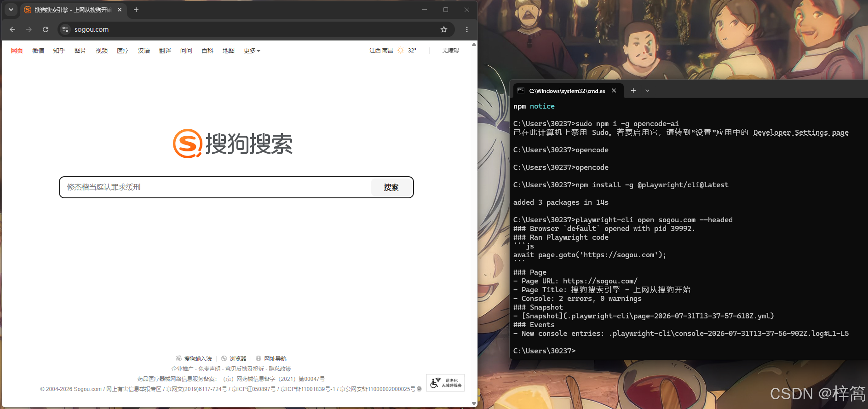The width and height of the screenshot is (868, 409).
Task: Click the terminal prompt C:\Users\30237> at bottom
Action: pos(544,351)
